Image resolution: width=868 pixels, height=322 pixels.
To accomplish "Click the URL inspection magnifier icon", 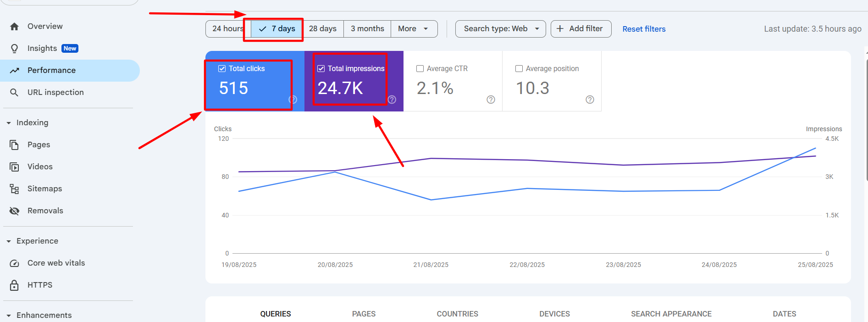I will point(14,93).
